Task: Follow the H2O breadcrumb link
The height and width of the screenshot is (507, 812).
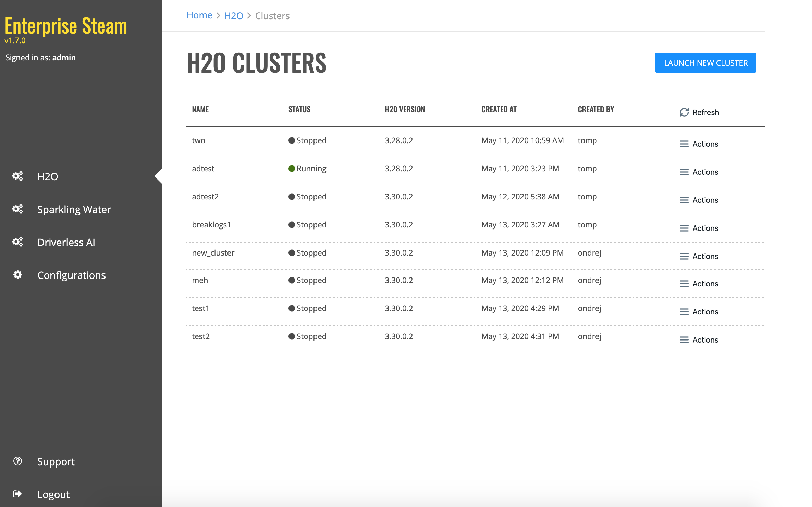Action: (234, 16)
